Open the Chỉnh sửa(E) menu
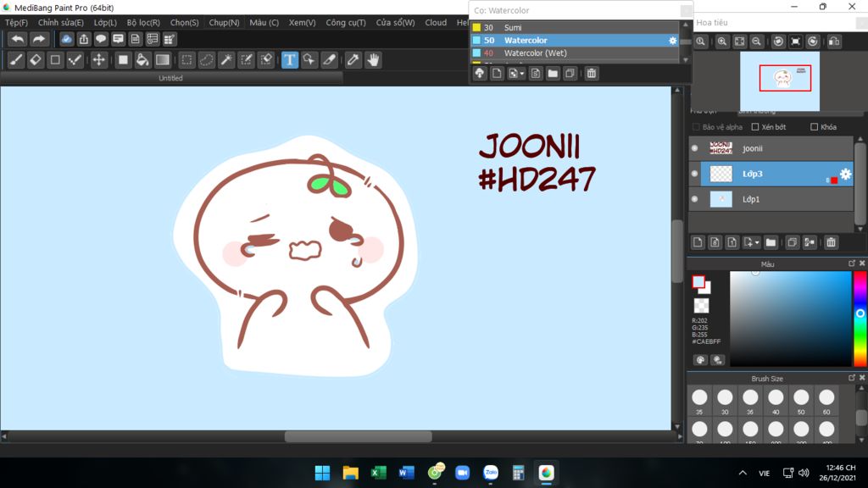 pyautogui.click(x=61, y=23)
